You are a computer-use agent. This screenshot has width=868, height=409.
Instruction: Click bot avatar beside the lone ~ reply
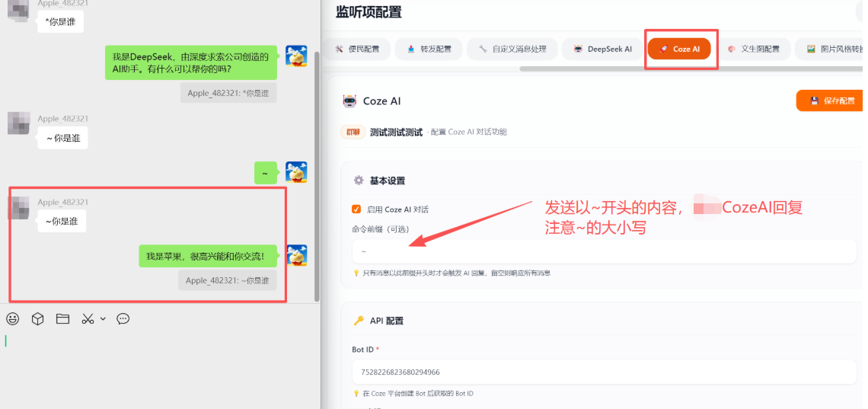(x=296, y=172)
